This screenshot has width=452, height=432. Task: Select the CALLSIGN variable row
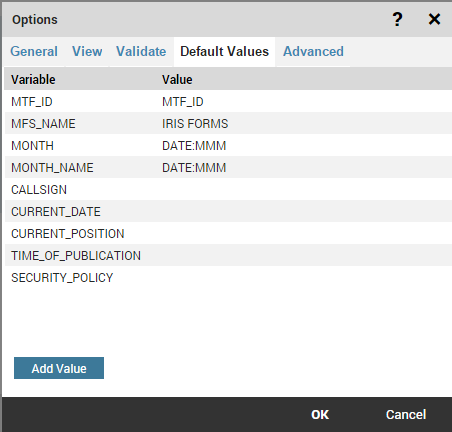coord(228,189)
